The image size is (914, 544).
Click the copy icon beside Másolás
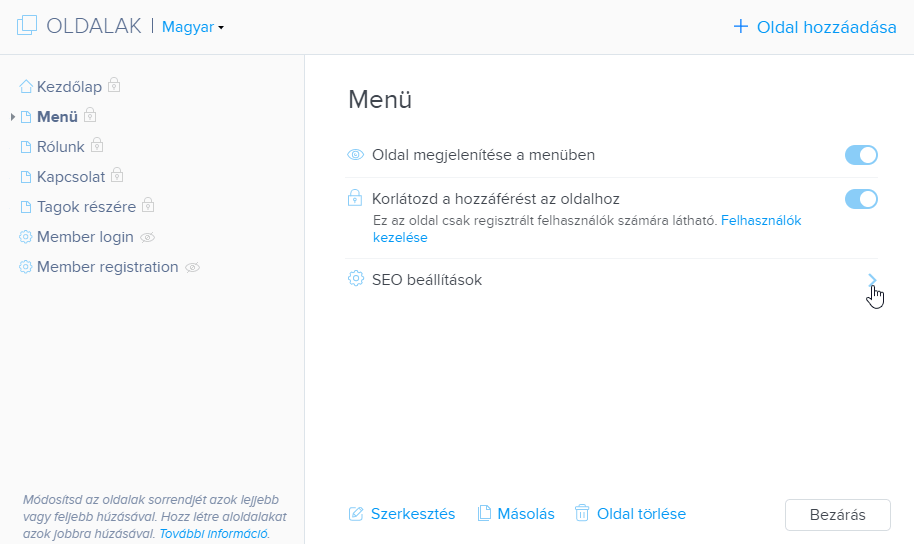[x=484, y=513]
